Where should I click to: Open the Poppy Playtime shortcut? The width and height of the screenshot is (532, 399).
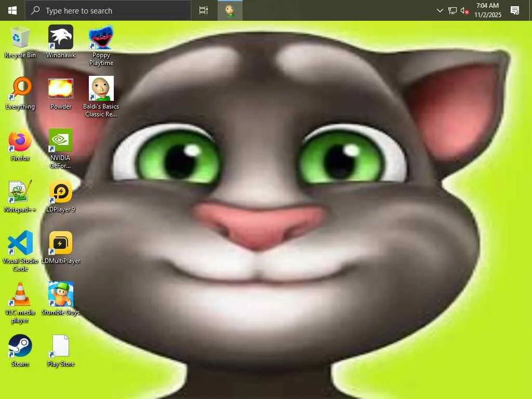pyautogui.click(x=101, y=46)
